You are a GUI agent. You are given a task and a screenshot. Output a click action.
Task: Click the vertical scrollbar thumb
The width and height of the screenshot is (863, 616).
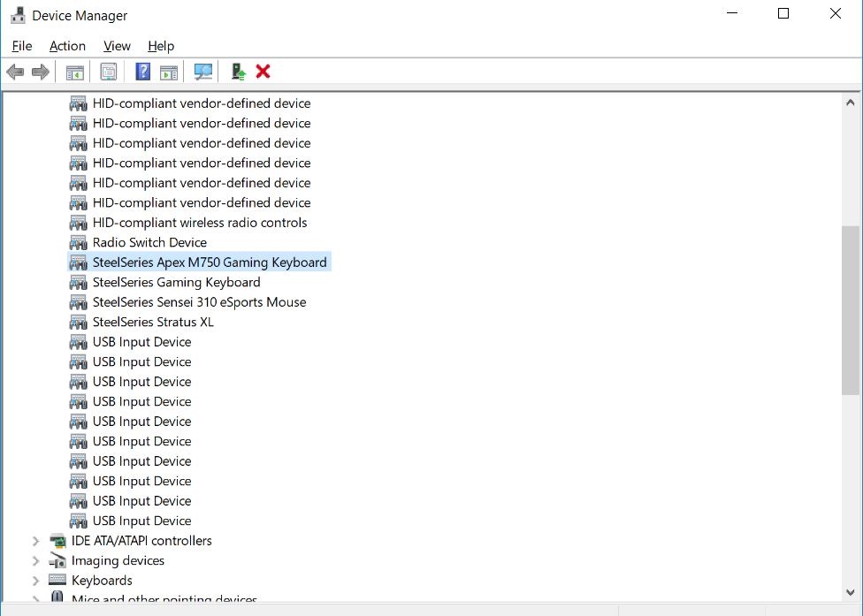tap(851, 310)
